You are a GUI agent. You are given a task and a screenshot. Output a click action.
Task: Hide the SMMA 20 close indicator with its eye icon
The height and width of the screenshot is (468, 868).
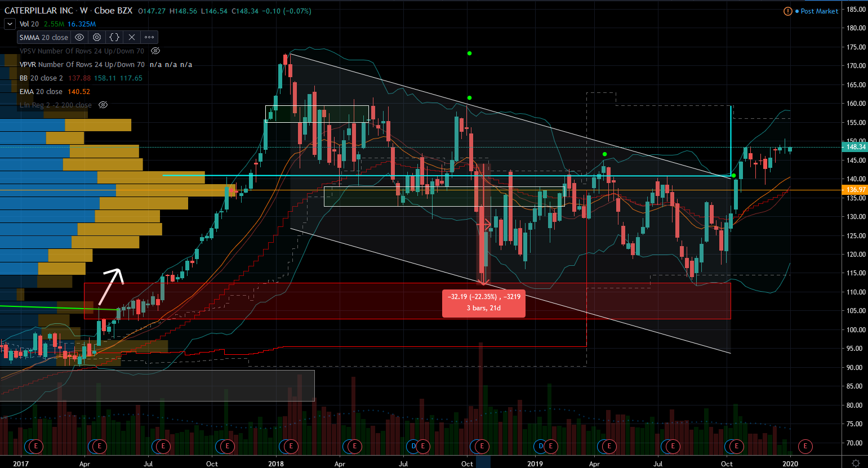tap(79, 37)
